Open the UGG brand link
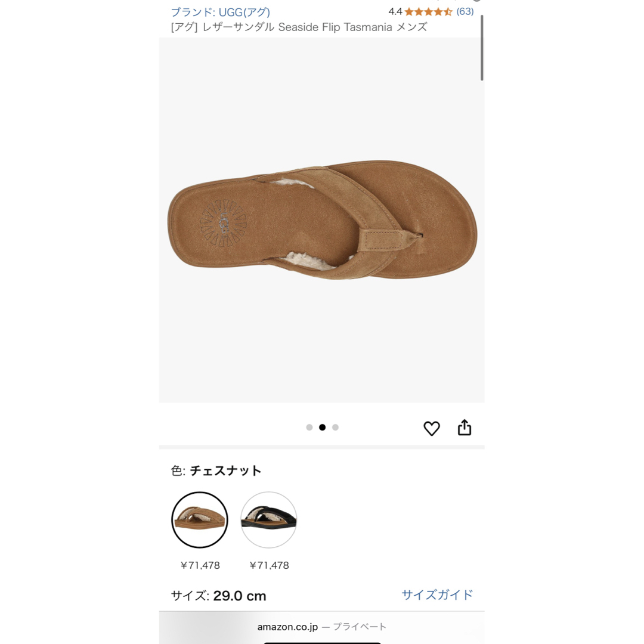Viewport: 644px width, 644px height. [220, 13]
